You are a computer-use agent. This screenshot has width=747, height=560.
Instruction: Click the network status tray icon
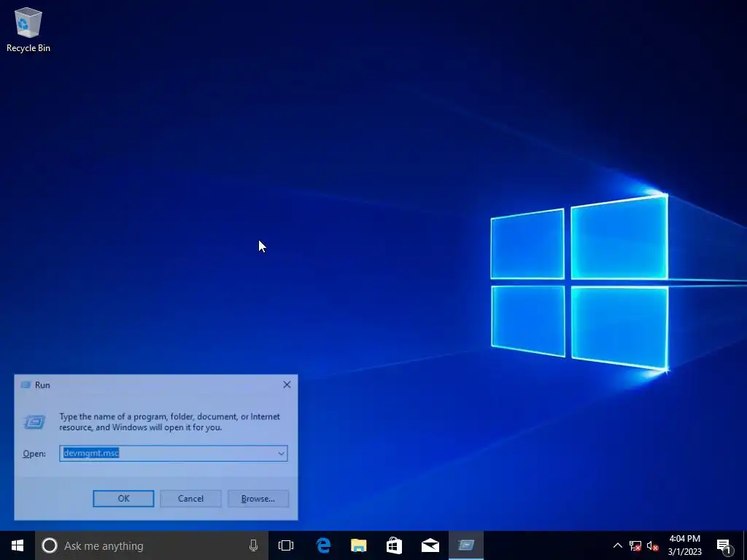coord(635,545)
